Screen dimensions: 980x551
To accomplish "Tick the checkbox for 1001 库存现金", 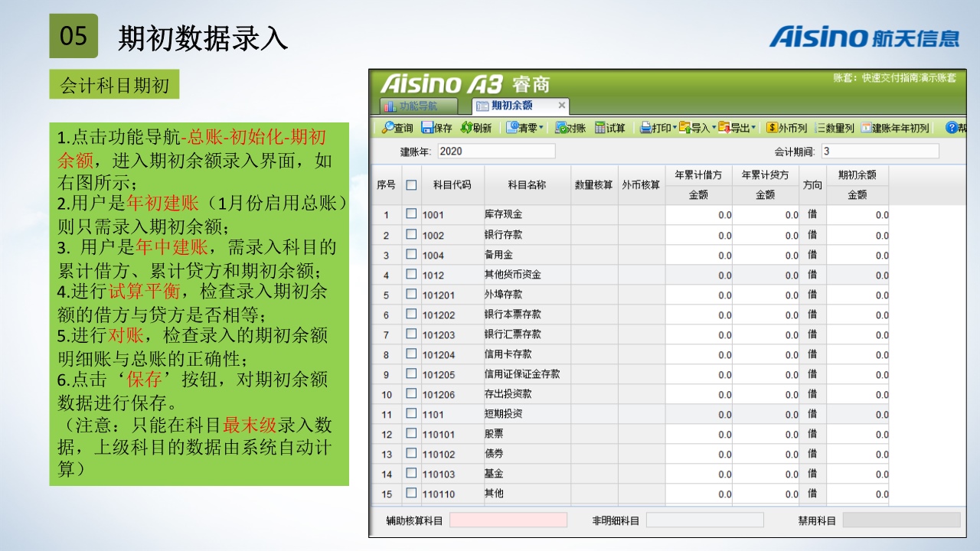I will click(411, 214).
